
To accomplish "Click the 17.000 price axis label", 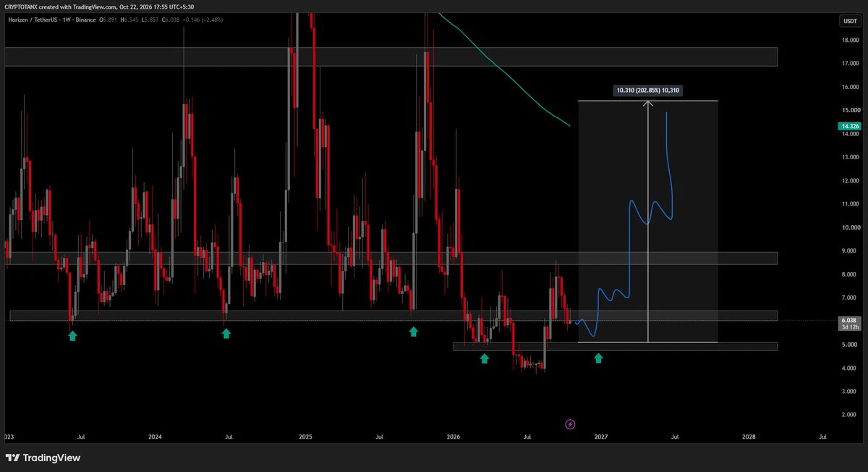I will [850, 64].
